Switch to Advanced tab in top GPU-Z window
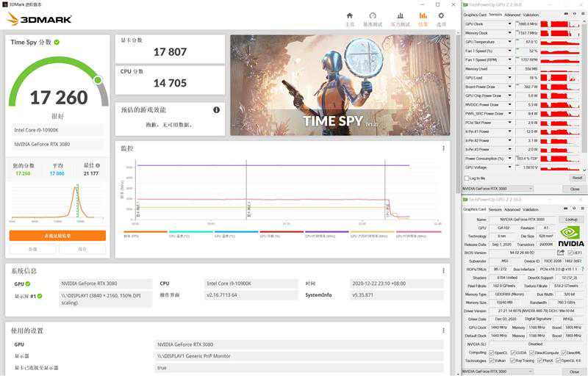The width and height of the screenshot is (588, 376). [x=512, y=15]
